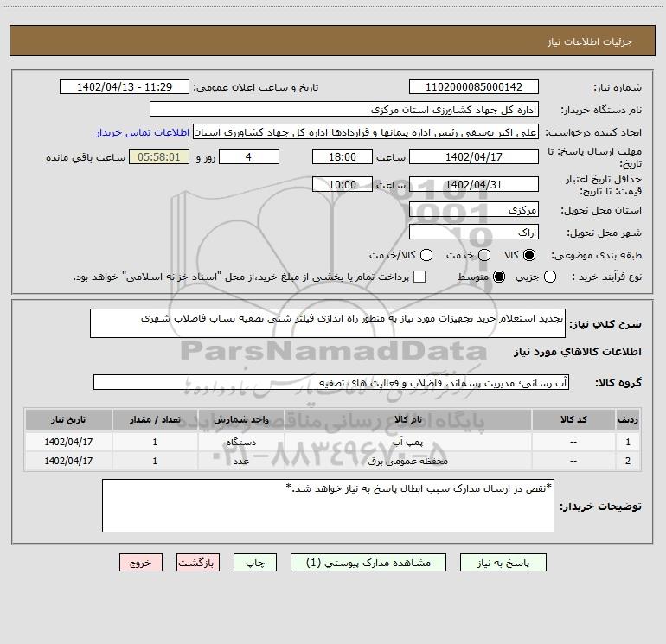Viewport: 666px width, 644px height.
Task: Click the نام کالا column header
Action: point(407,419)
